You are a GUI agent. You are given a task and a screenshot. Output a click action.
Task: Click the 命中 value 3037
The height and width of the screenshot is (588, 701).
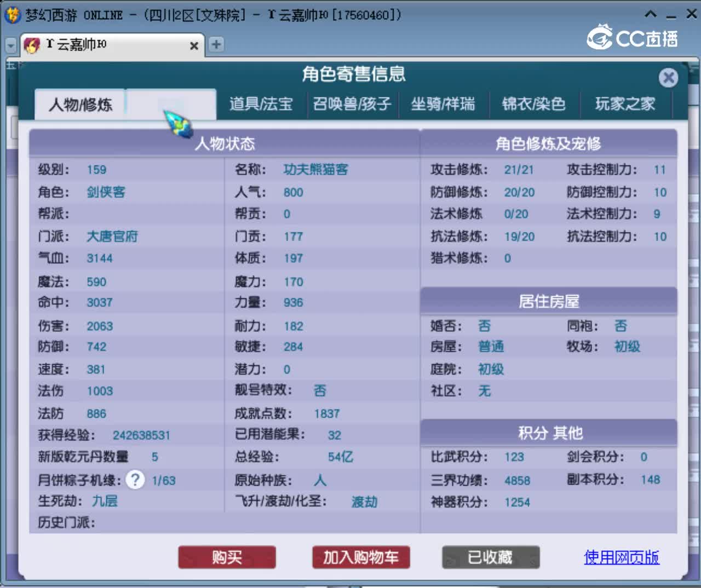coord(100,303)
